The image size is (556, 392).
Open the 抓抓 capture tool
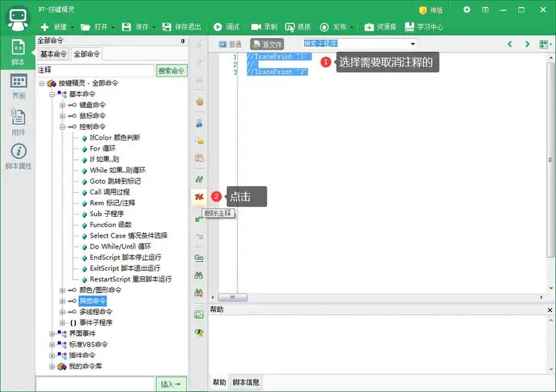[297, 27]
